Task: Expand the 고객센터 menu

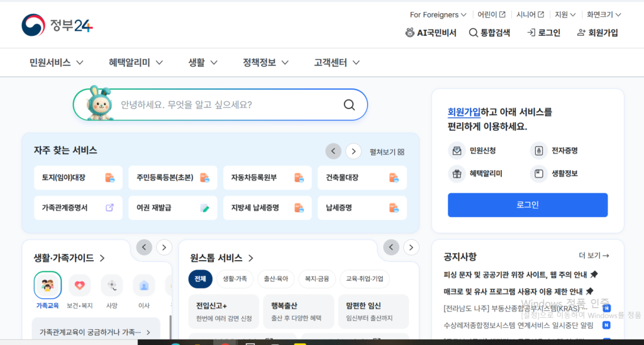Action: pos(337,62)
